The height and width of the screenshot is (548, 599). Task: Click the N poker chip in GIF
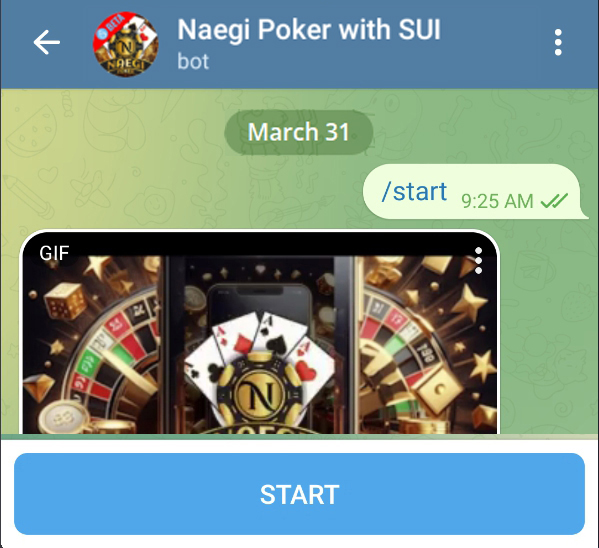click(x=261, y=394)
